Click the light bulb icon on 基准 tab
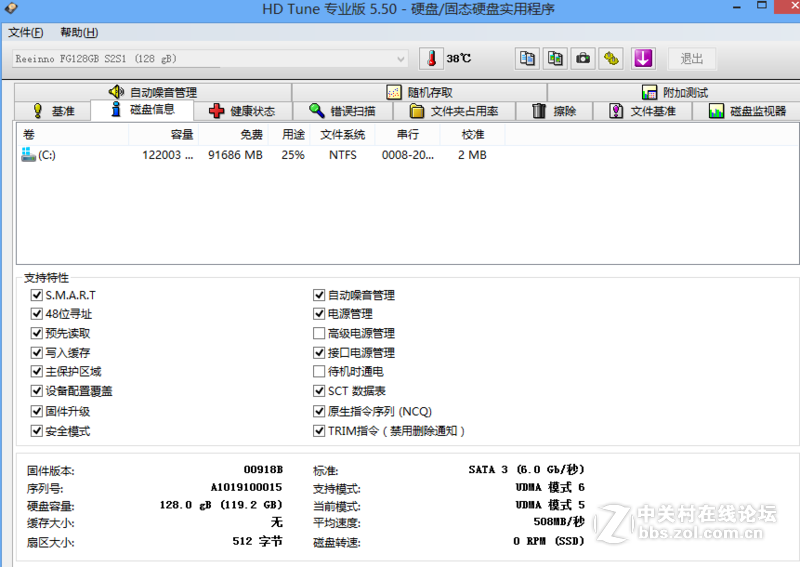The width and height of the screenshot is (800, 567). pos(38,111)
